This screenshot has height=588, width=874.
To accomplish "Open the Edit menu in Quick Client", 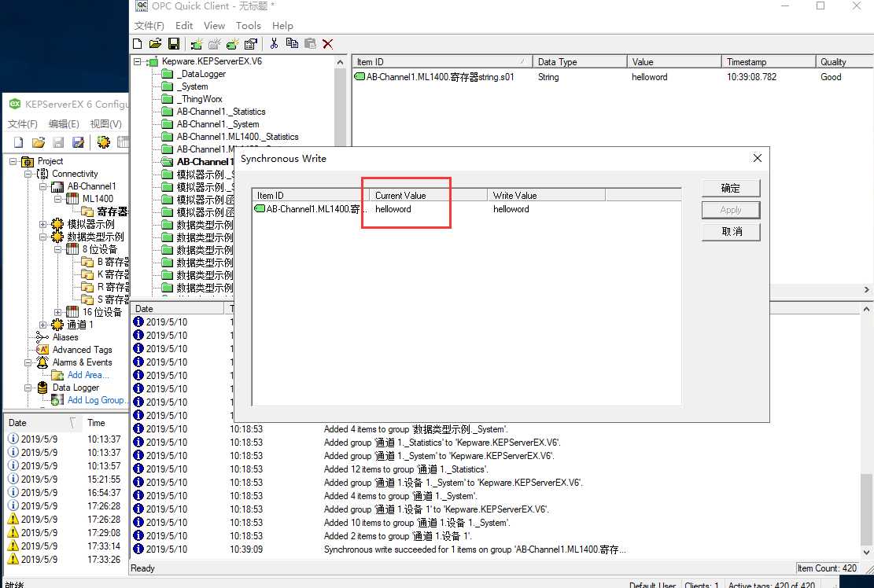I will pos(184,26).
